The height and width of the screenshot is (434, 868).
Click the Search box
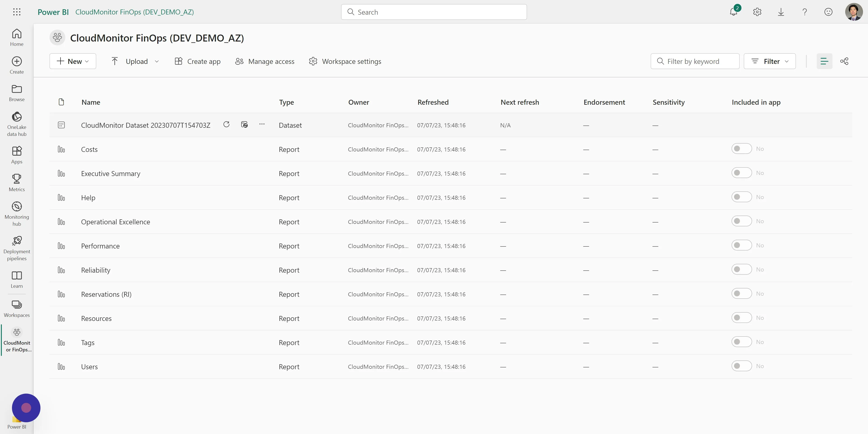(x=434, y=12)
